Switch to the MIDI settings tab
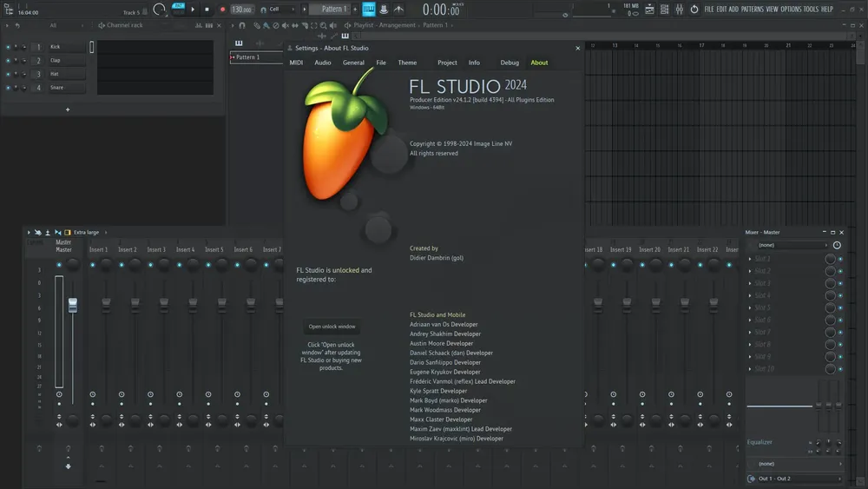This screenshot has height=489, width=868. click(x=296, y=63)
